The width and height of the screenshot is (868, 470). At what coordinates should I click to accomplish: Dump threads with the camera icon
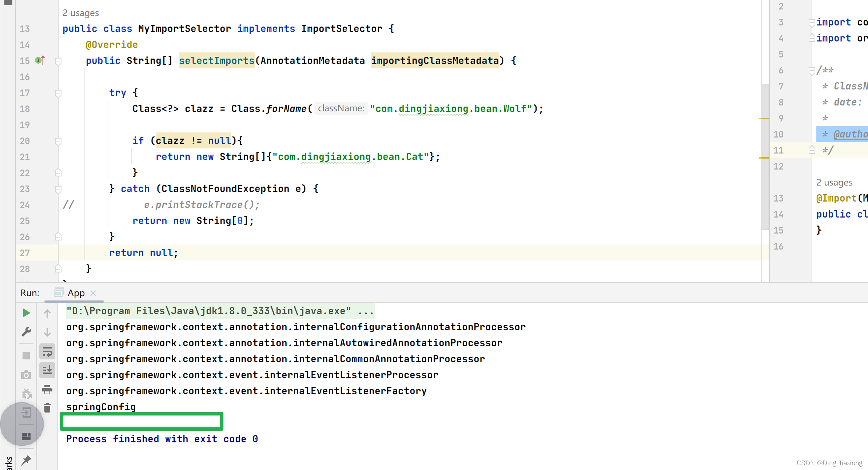[26, 375]
